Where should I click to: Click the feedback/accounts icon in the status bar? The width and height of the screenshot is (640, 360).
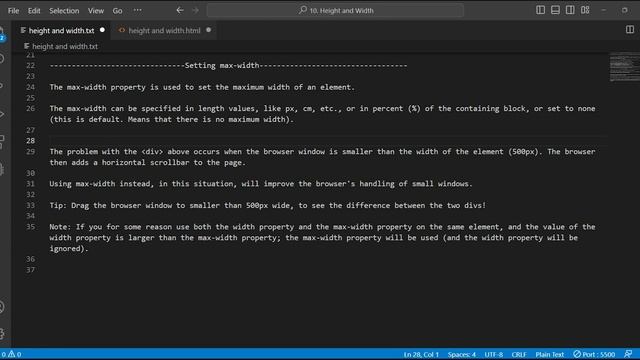click(628, 354)
